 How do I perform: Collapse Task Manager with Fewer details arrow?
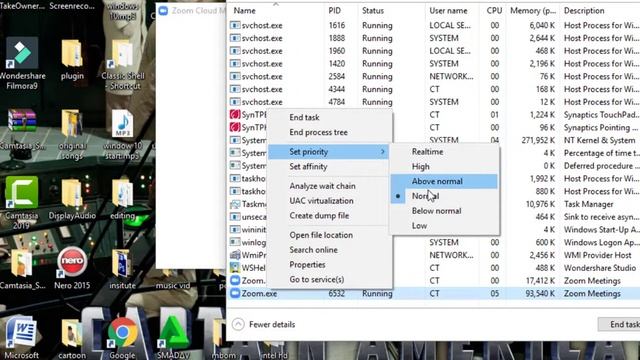tap(238, 324)
